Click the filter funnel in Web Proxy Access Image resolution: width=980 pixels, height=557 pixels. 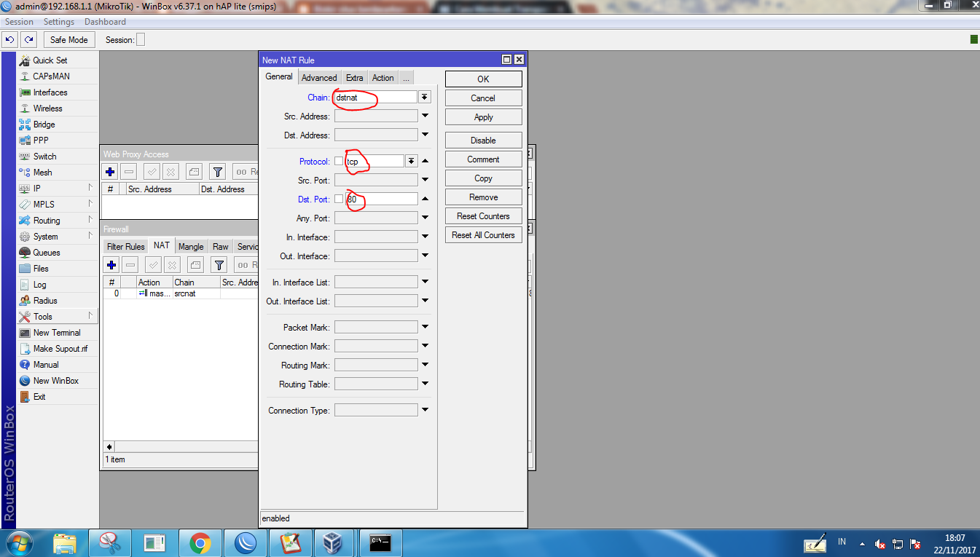217,172
